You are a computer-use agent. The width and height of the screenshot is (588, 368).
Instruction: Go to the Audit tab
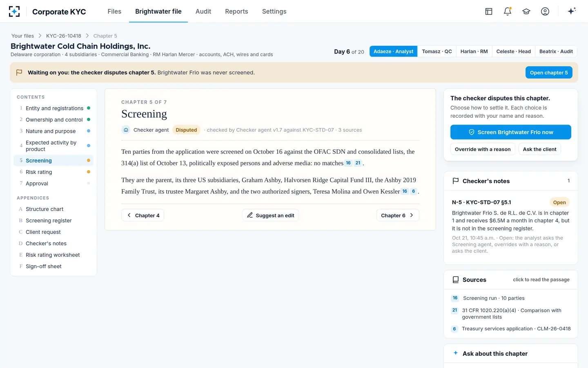[203, 11]
